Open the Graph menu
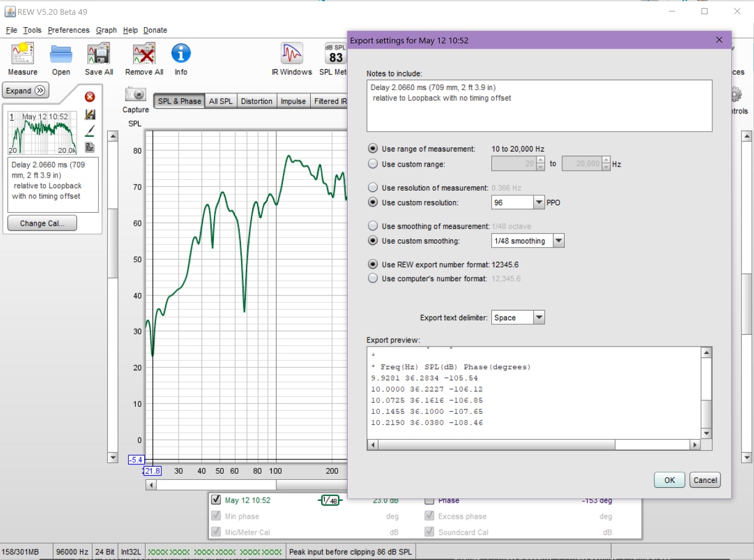The image size is (754, 560). click(106, 30)
